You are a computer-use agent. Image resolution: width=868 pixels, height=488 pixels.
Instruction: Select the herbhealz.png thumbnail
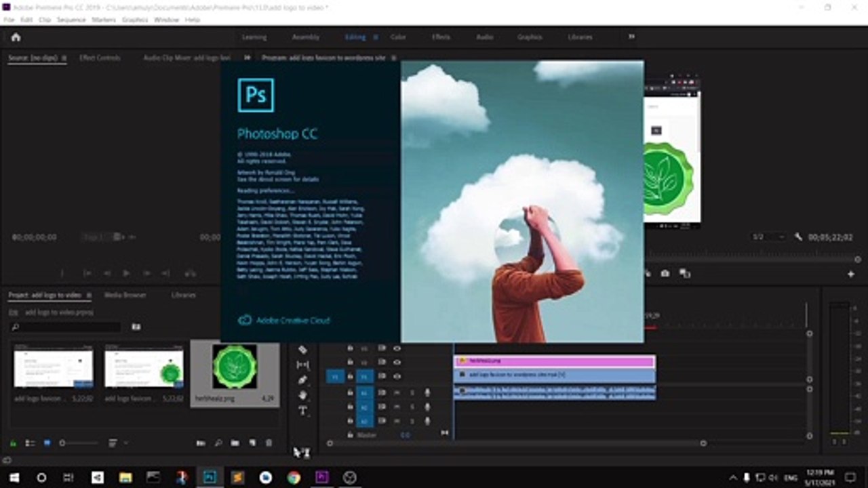coord(235,367)
